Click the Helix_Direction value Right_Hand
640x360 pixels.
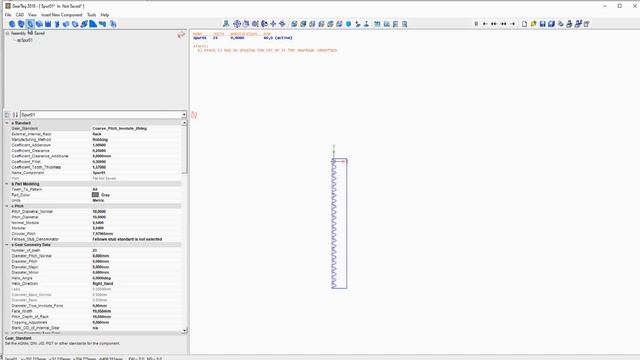click(x=102, y=283)
